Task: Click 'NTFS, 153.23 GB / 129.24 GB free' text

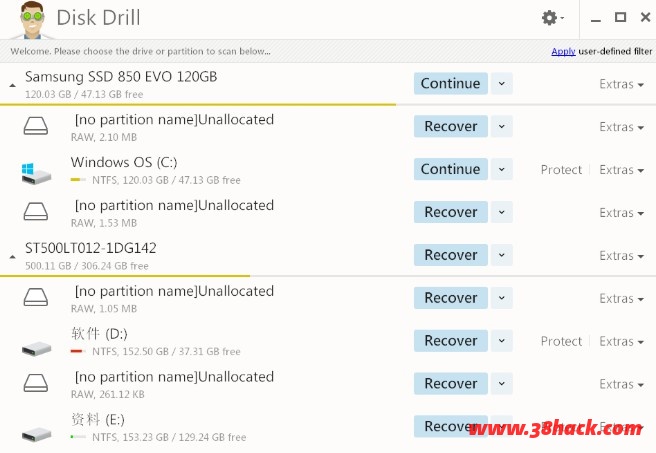Action: tap(169, 437)
